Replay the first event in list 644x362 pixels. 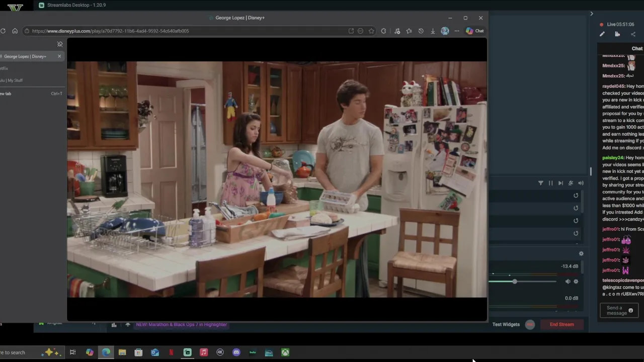576,196
